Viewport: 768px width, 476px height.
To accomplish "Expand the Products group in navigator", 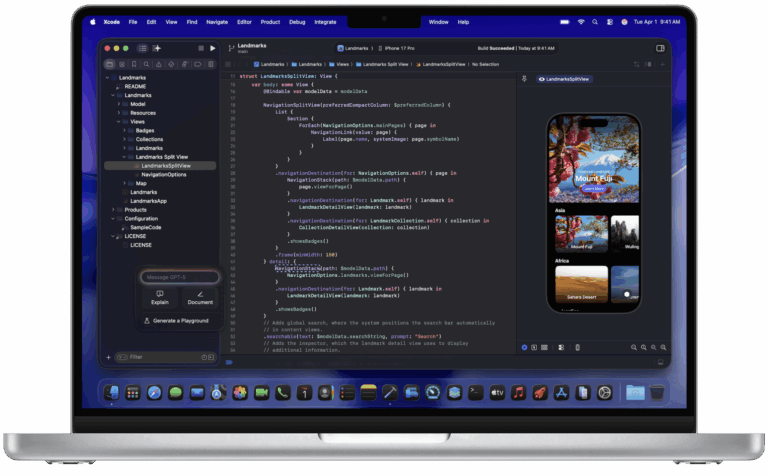I will click(x=113, y=210).
